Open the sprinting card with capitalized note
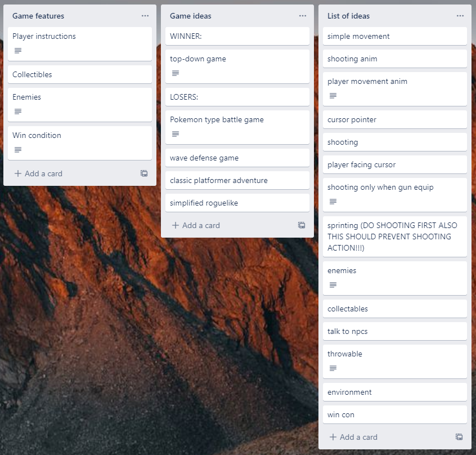 pos(395,237)
